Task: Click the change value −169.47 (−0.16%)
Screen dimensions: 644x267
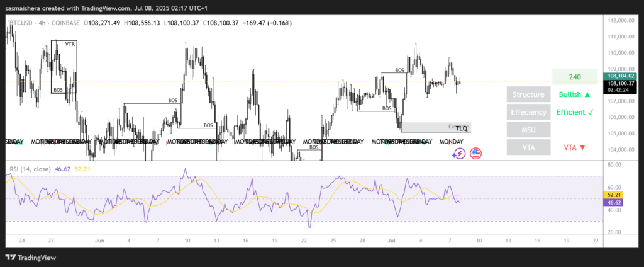Action: (267, 23)
